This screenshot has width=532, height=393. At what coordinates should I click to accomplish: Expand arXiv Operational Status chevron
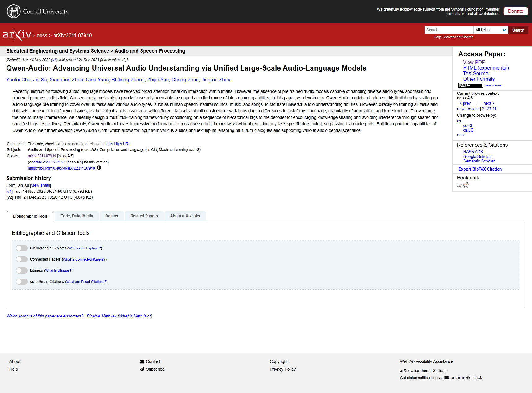pos(447,371)
